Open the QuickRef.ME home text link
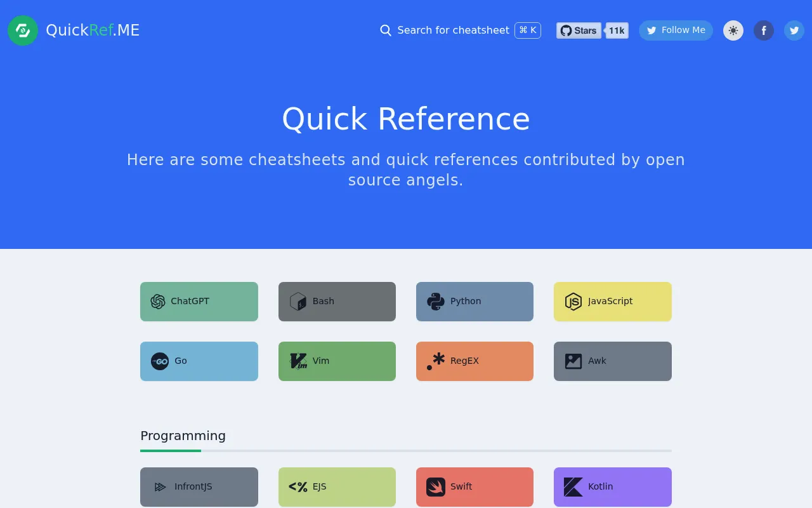Image resolution: width=812 pixels, height=508 pixels. 93,30
